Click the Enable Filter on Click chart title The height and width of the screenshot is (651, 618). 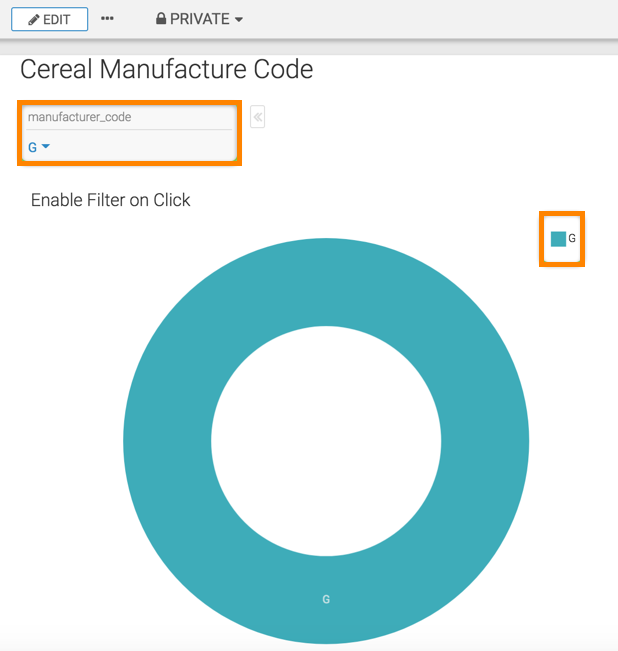point(110,200)
